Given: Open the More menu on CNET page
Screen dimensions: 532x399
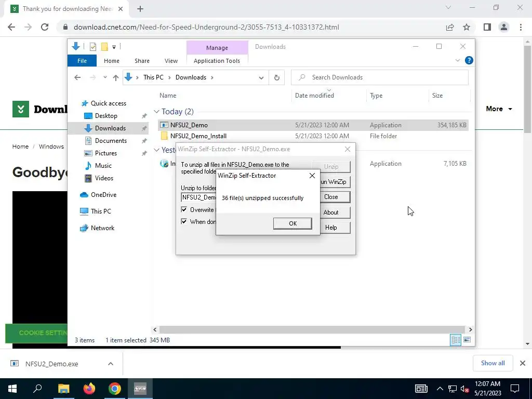Looking at the screenshot, I should tap(499, 109).
